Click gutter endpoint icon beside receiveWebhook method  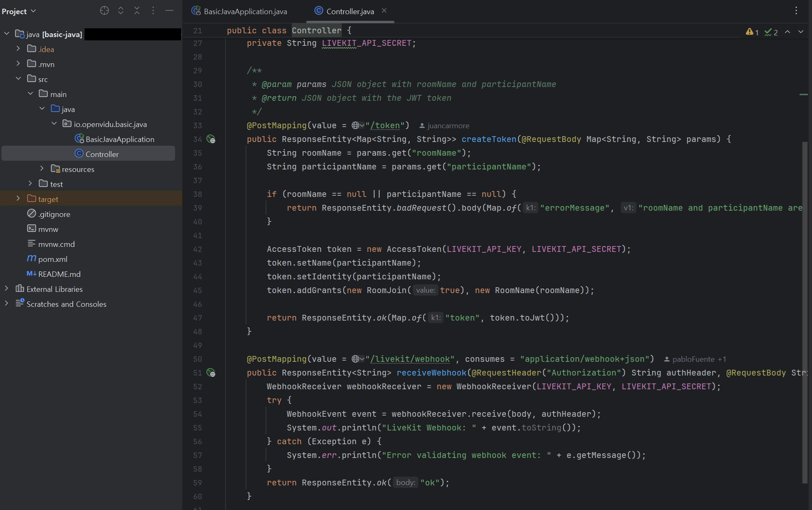[211, 373]
